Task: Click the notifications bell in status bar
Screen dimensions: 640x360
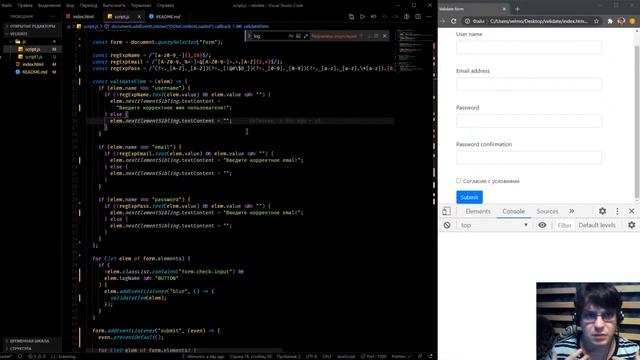Action: tap(430, 356)
